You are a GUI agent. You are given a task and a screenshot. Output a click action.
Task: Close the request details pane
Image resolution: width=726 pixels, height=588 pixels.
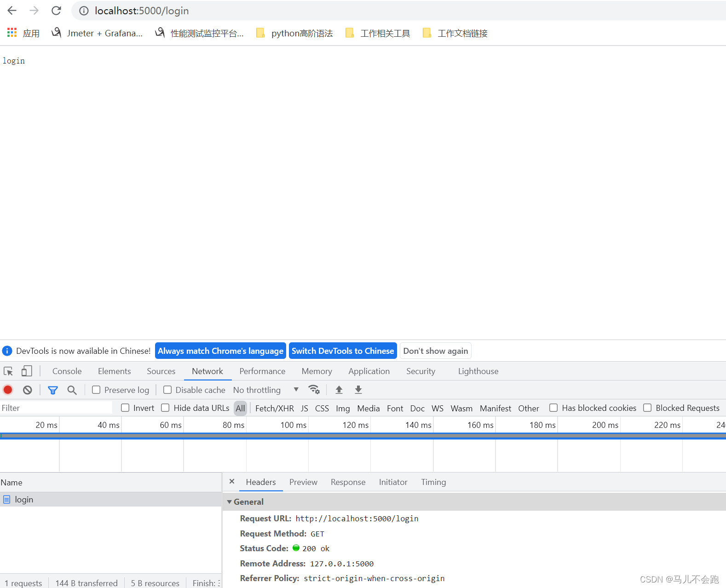(x=232, y=482)
